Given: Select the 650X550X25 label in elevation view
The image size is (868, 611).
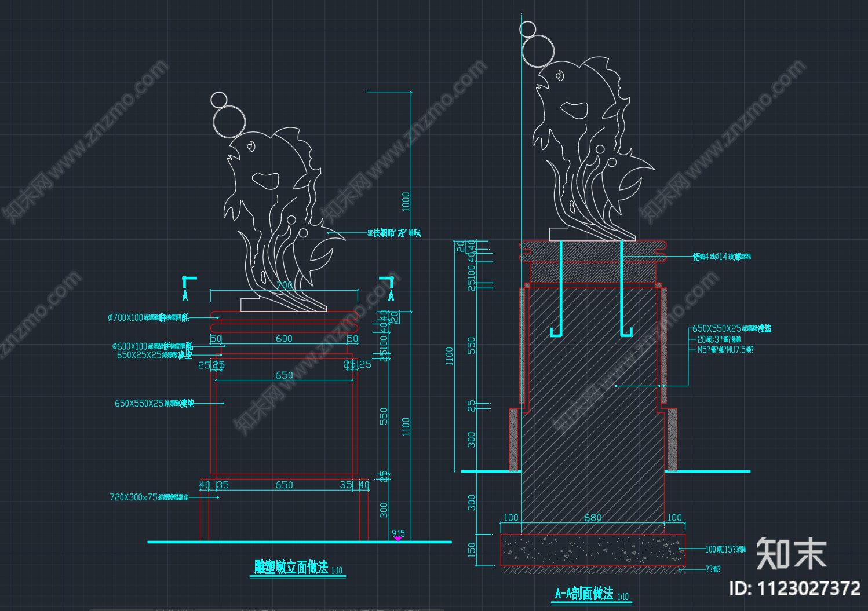Looking at the screenshot, I should pyautogui.click(x=154, y=403).
